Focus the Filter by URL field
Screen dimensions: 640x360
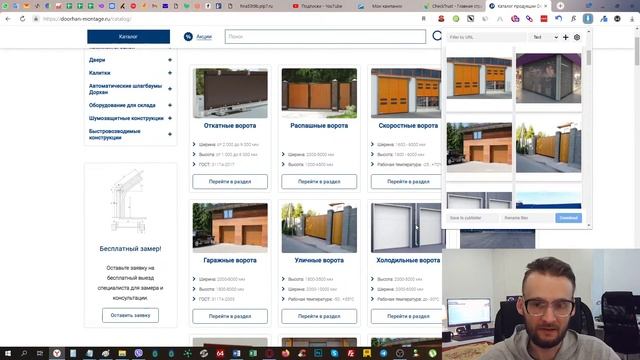(487, 37)
